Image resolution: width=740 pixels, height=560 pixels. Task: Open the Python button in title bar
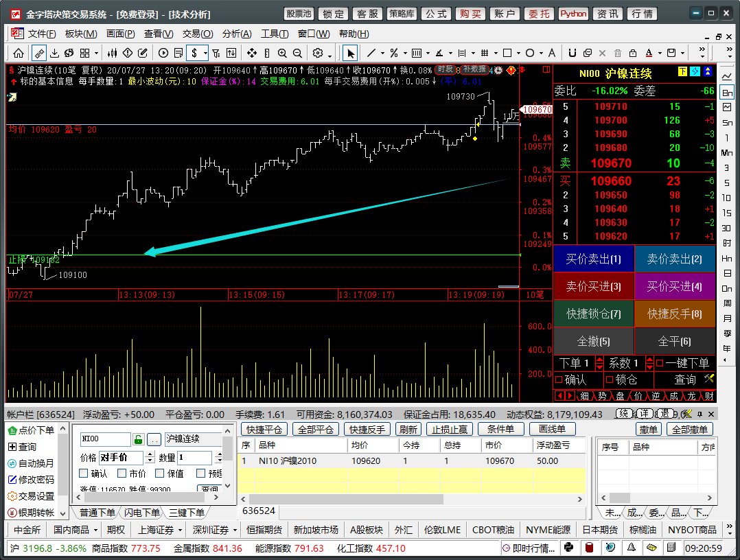click(573, 14)
